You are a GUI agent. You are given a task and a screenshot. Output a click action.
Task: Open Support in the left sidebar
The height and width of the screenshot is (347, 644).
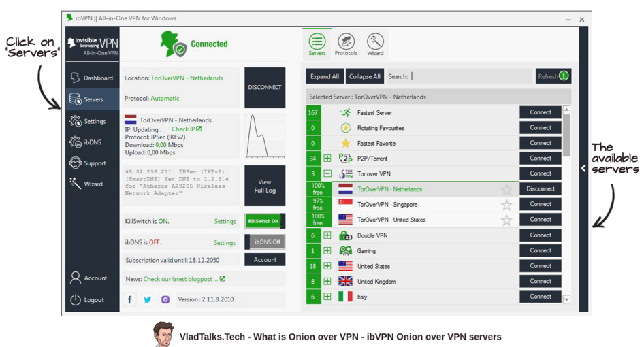coord(92,163)
